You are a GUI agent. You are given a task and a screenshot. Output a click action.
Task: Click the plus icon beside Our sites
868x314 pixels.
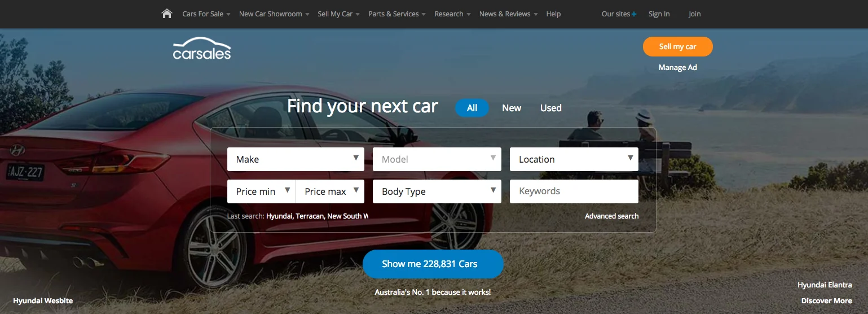[x=634, y=14]
